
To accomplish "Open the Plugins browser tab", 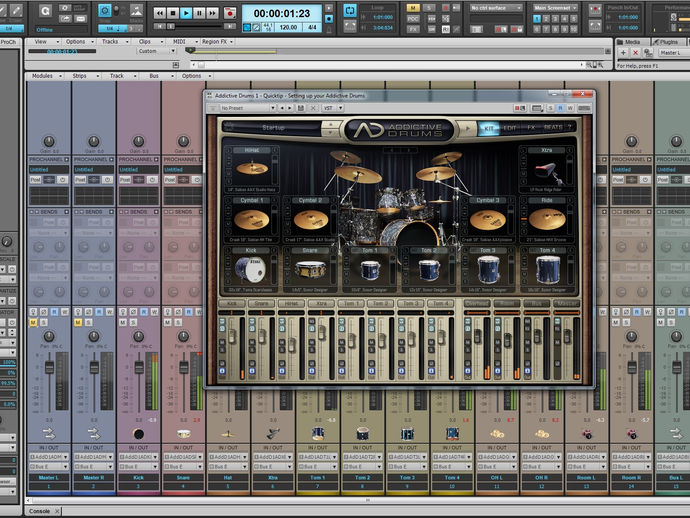I will pyautogui.click(x=668, y=42).
